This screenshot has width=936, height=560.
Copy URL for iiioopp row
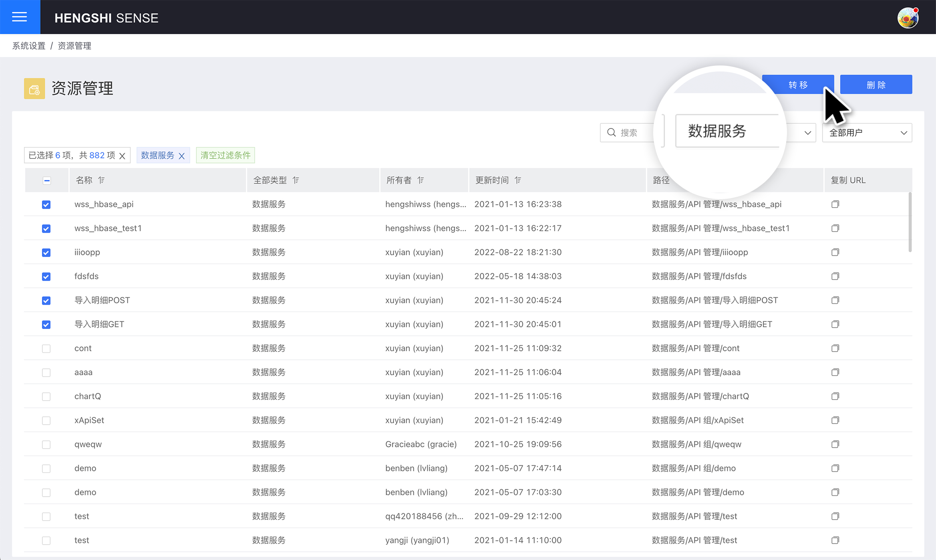tap(835, 252)
